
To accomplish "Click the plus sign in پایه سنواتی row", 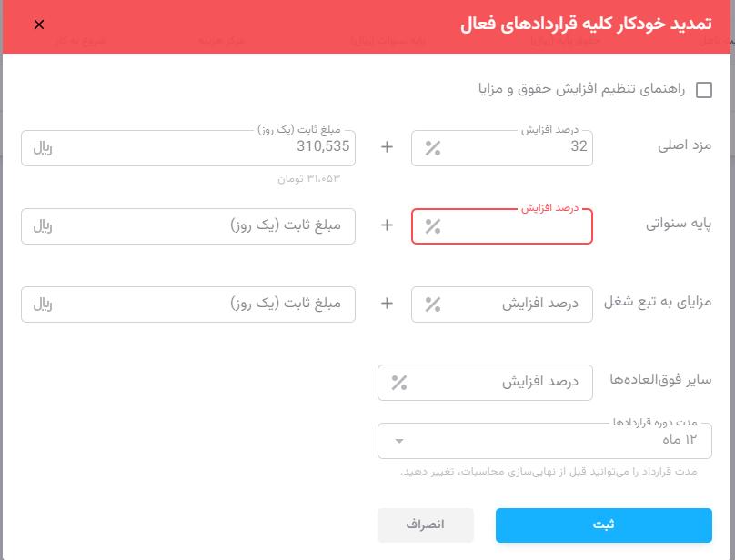I will 387,225.
